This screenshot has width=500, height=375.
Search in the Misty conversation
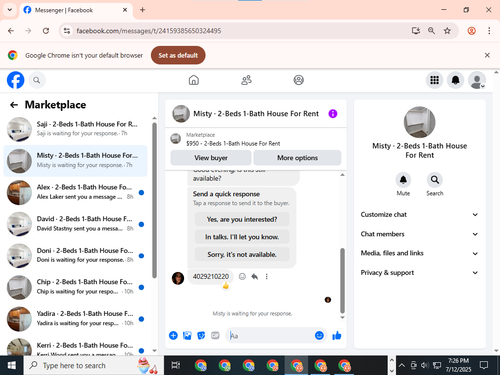tap(435, 180)
